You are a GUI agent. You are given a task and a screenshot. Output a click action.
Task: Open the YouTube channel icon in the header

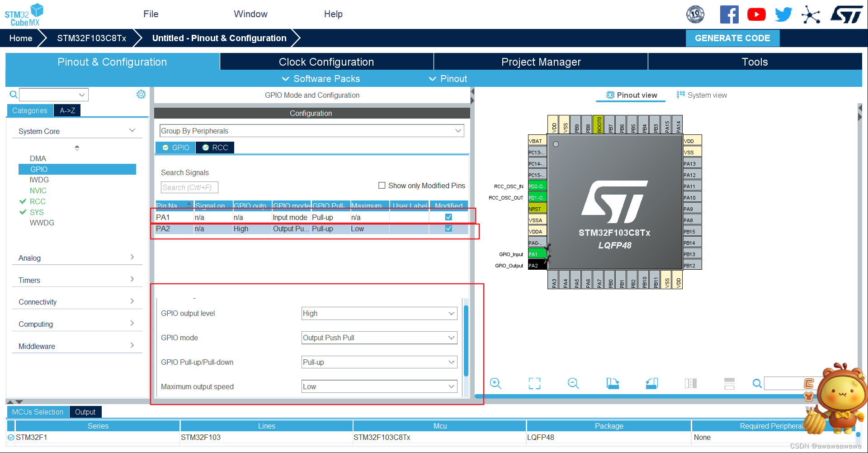click(756, 14)
